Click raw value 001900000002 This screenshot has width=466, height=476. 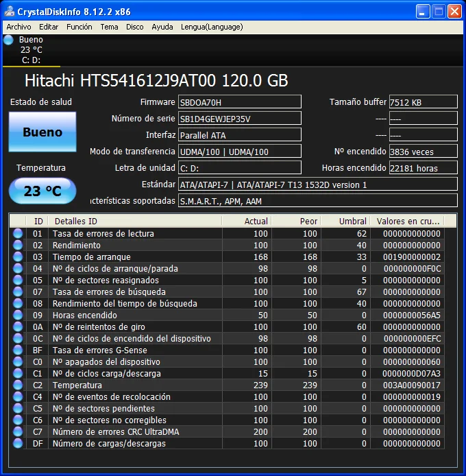pyautogui.click(x=412, y=257)
